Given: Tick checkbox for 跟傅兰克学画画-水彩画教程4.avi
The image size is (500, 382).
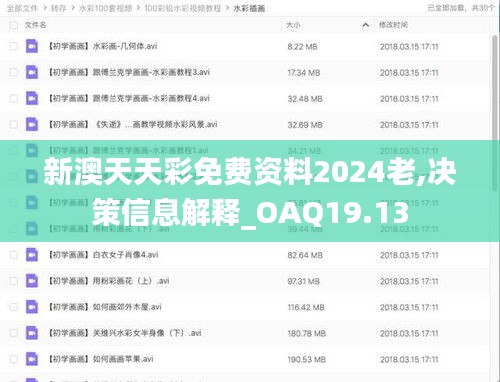Looking at the screenshot, I should pyautogui.click(x=13, y=98).
